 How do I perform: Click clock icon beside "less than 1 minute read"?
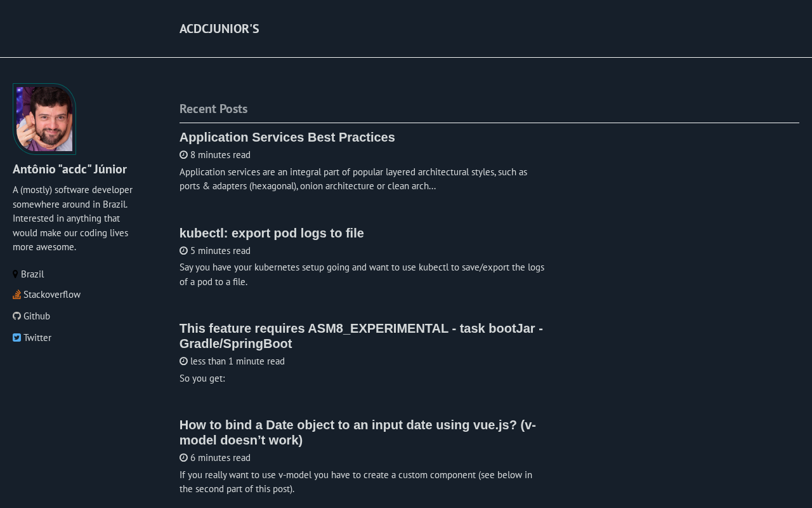[x=183, y=361]
